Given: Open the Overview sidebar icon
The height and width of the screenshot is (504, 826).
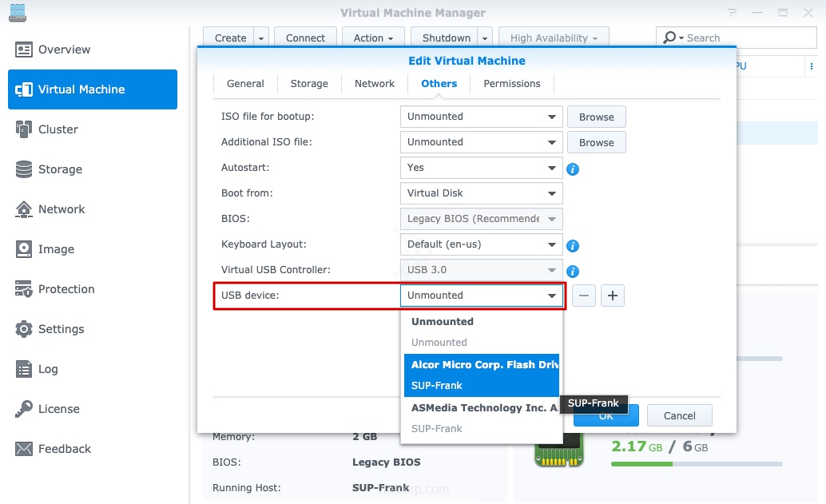Looking at the screenshot, I should click(24, 50).
